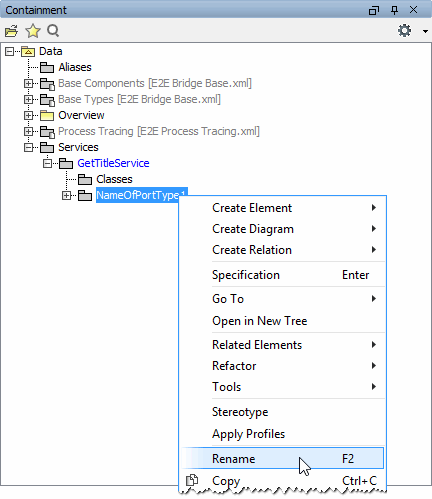Select the Overview folder in tree

click(x=81, y=115)
